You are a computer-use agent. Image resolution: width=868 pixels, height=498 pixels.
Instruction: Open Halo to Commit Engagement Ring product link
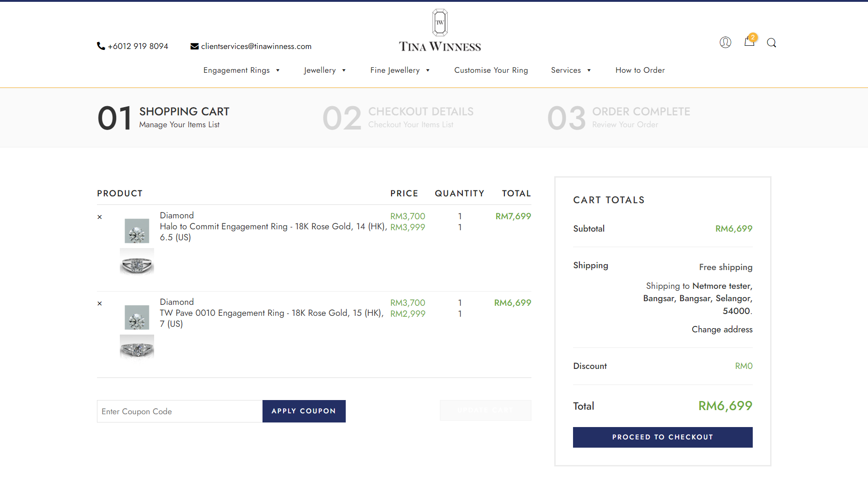[x=273, y=232]
